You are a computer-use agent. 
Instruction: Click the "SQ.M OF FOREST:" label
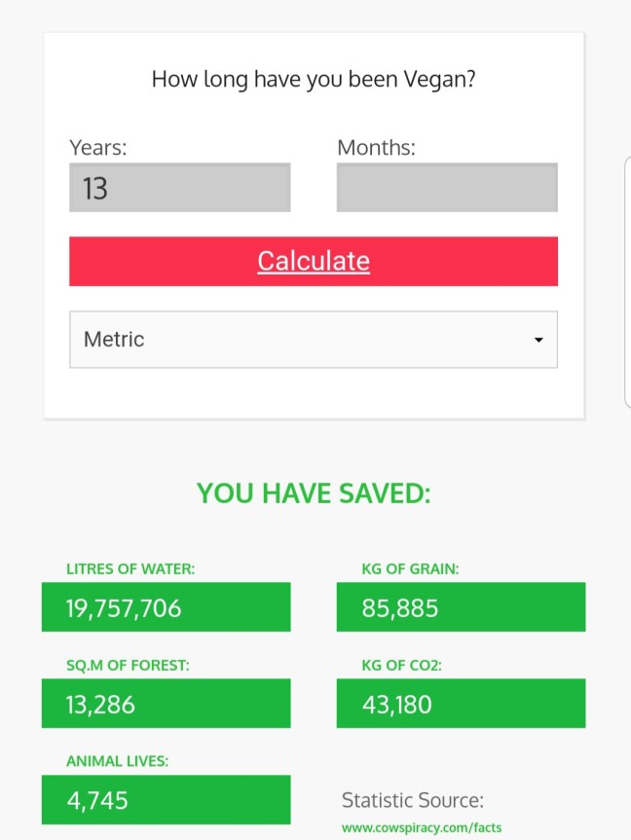point(128,665)
